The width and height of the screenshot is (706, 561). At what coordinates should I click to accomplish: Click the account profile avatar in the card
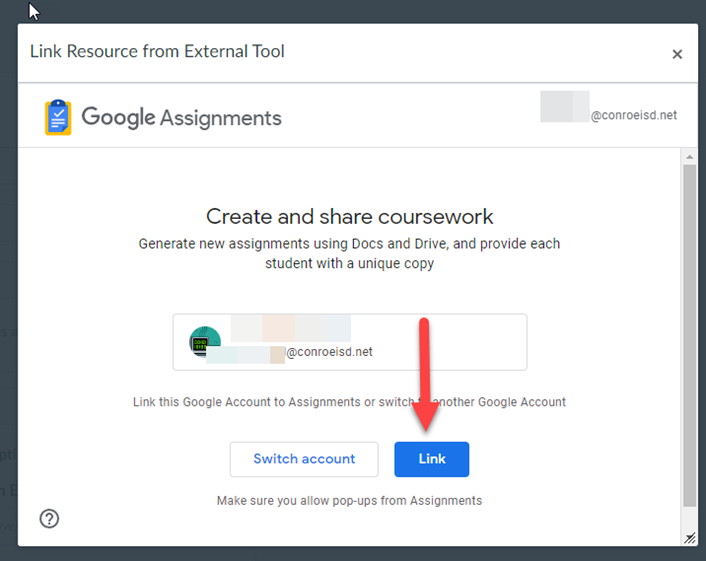(x=205, y=342)
